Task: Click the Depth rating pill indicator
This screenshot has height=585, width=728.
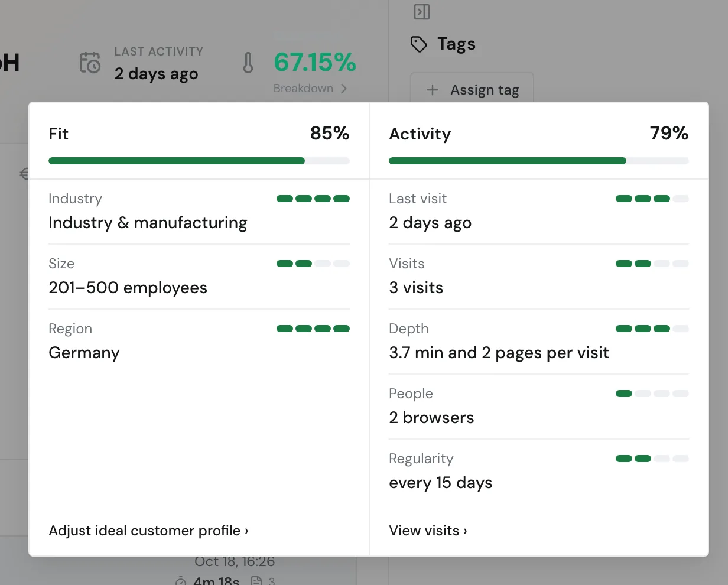Action: pos(652,329)
